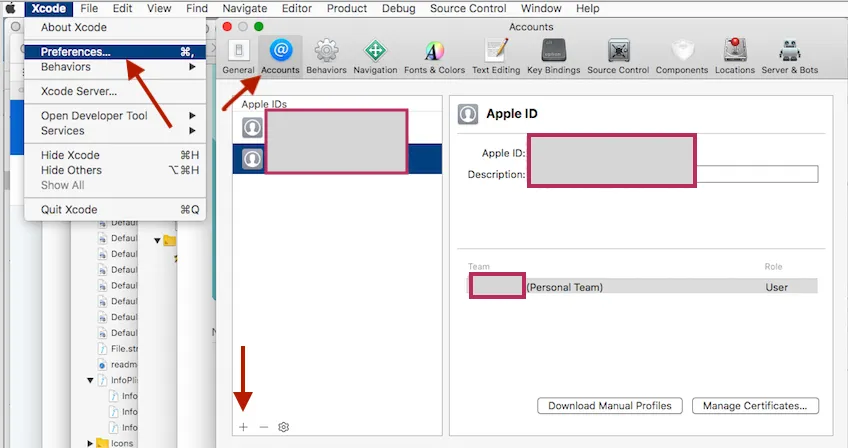This screenshot has height=448, width=848.
Task: Click Manage Certificates… button
Action: (x=755, y=406)
